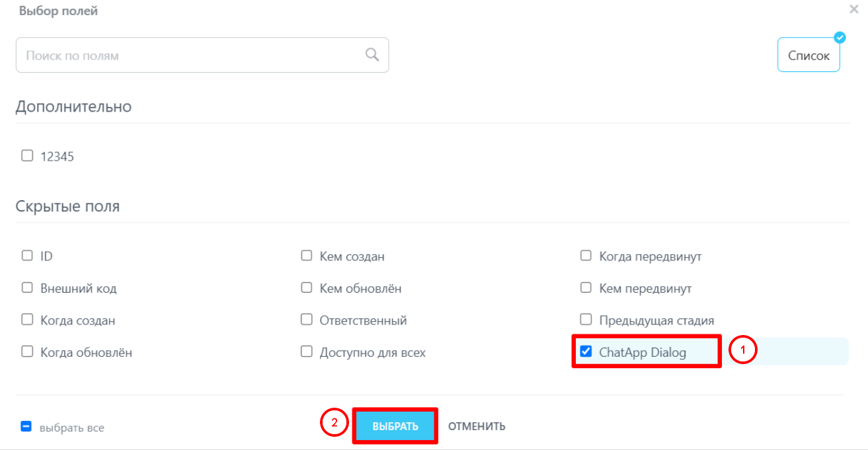Tick the 'Когда создан' checkbox
This screenshot has width=868, height=450.
coord(27,320)
